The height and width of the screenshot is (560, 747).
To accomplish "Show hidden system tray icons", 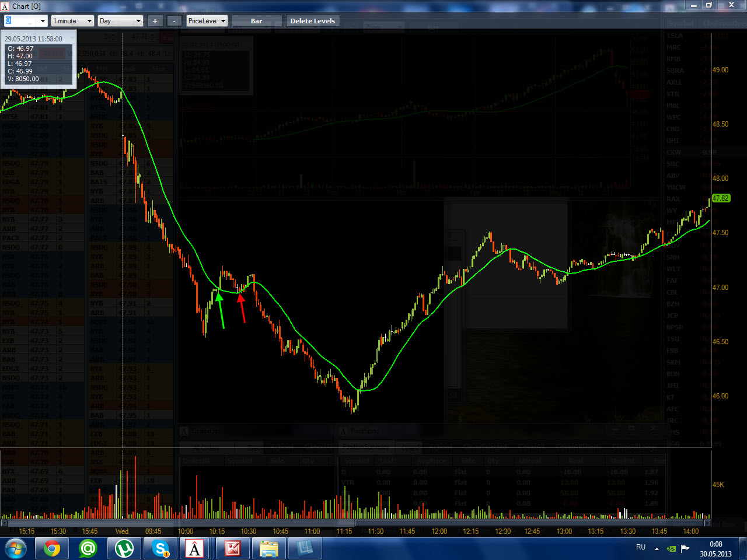I will click(x=657, y=549).
